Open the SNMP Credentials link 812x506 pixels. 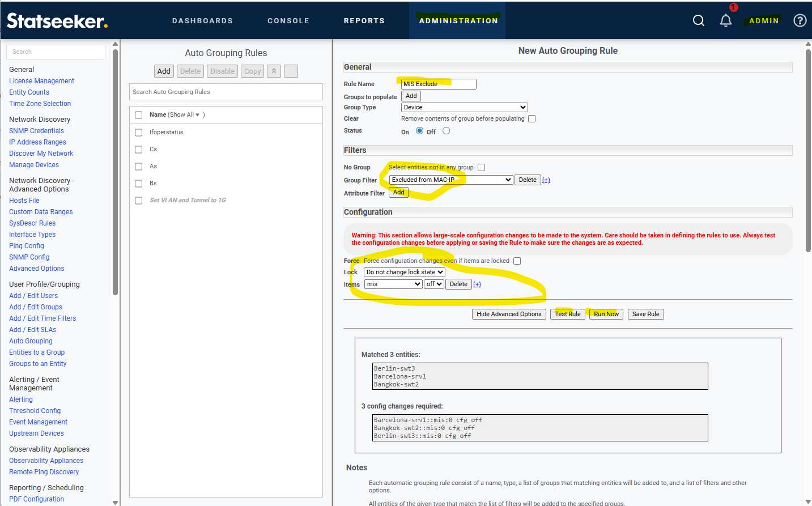pos(36,131)
